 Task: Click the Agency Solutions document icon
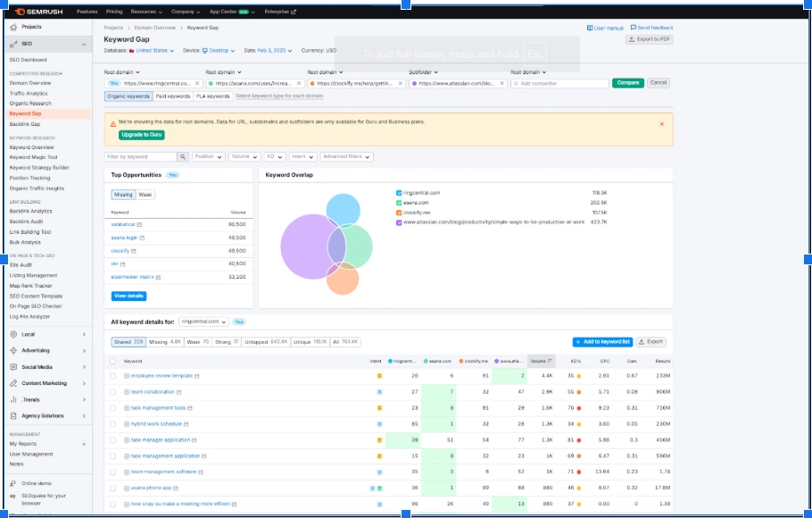click(13, 416)
